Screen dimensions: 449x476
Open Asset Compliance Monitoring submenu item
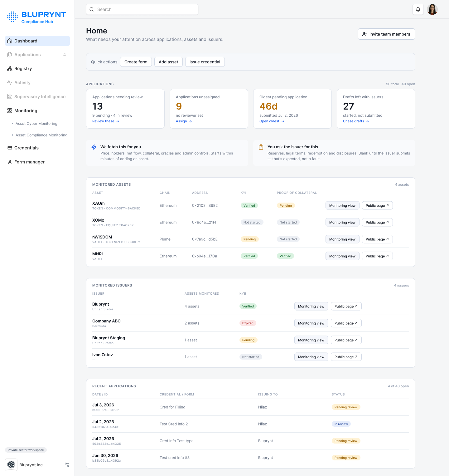41,135
